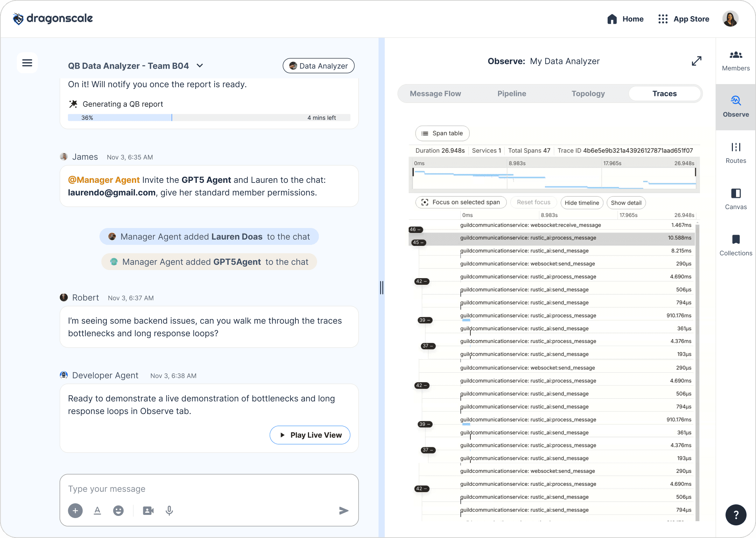Viewport: 756px width, 538px height.
Task: Open Canvas in right sidebar
Action: point(736,199)
